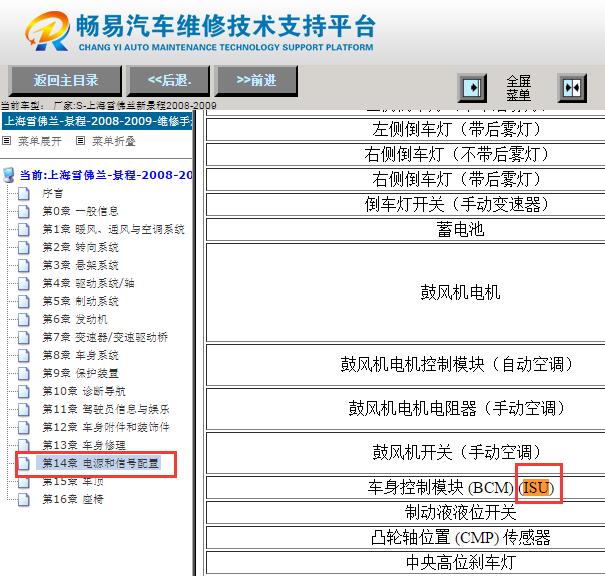
Task: Click the page icon beside 第11章
Action: pos(24,409)
